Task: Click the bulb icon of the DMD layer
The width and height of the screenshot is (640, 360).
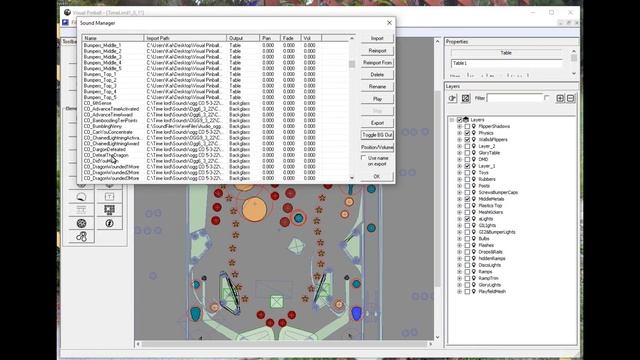Action: (x=474, y=159)
